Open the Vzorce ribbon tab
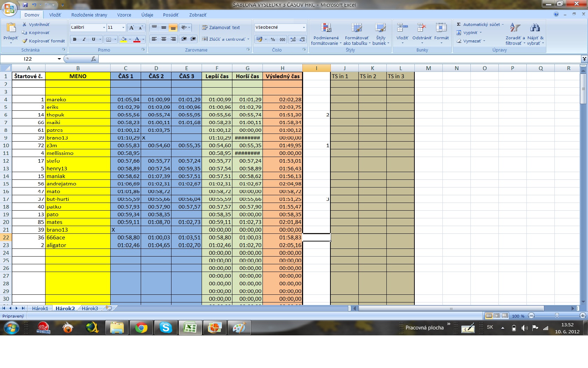Screen dimensions: 588x368 [x=124, y=15]
